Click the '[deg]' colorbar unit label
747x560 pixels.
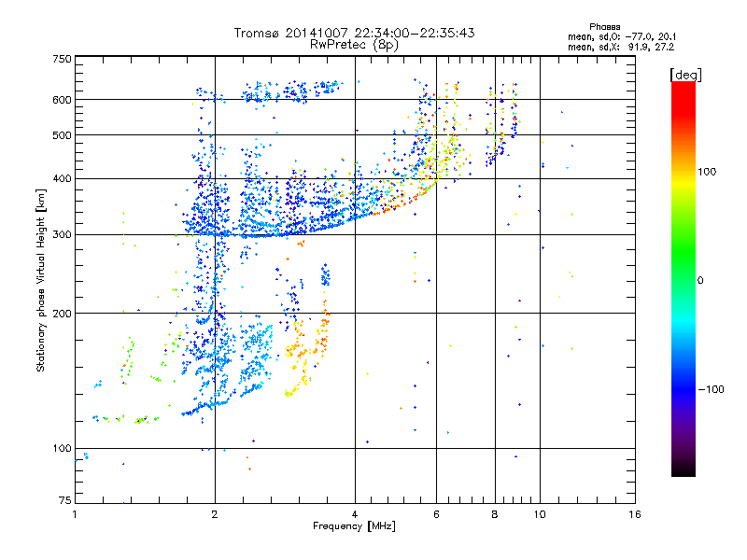click(685, 75)
